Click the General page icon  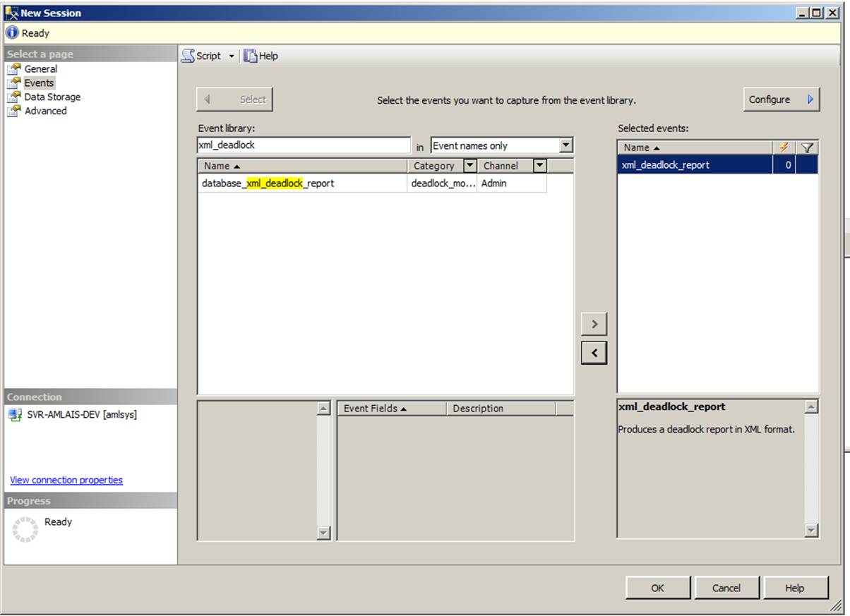pos(14,69)
